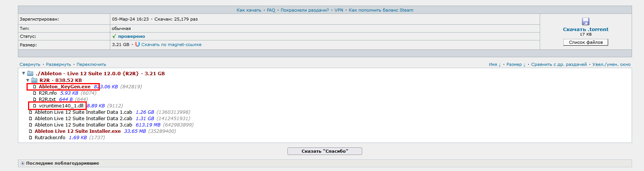Click "Свернуть" to collapse the tree
Image resolution: width=644 pixels, height=171 pixels.
[x=30, y=64]
